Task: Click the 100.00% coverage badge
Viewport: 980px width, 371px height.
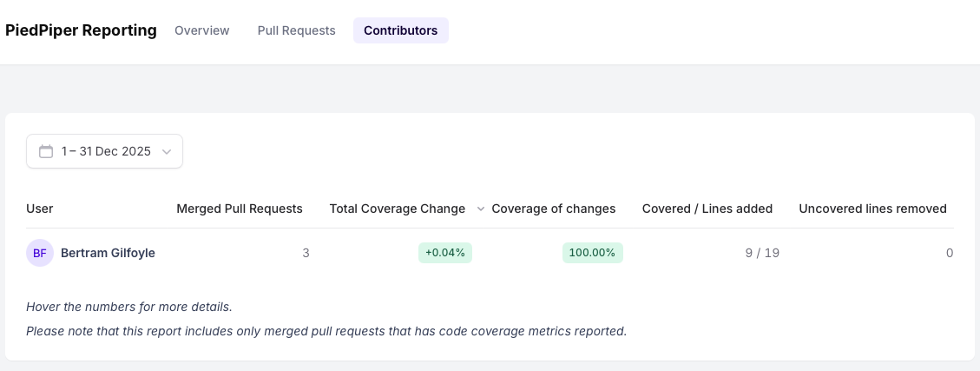Action: click(x=593, y=253)
